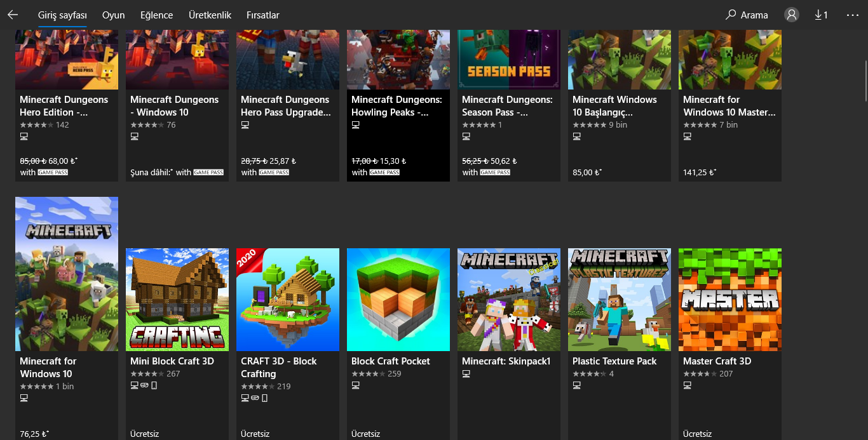Click the Arama search button
Image resolution: width=868 pixels, height=440 pixels.
pyautogui.click(x=747, y=15)
